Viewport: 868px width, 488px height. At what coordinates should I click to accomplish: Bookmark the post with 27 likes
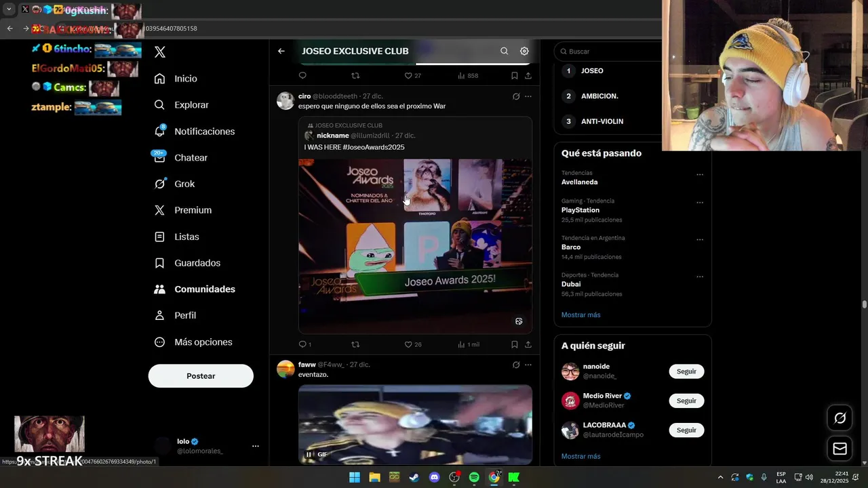[x=515, y=76]
